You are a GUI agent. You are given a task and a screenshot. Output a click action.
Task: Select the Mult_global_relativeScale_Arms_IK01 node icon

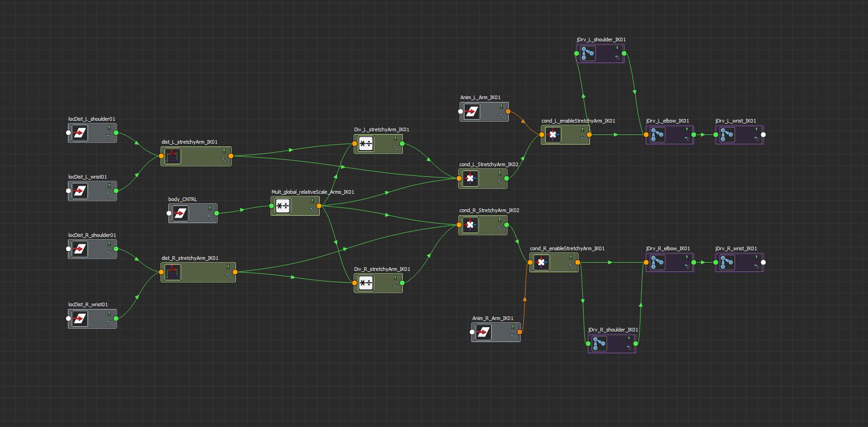coord(283,206)
